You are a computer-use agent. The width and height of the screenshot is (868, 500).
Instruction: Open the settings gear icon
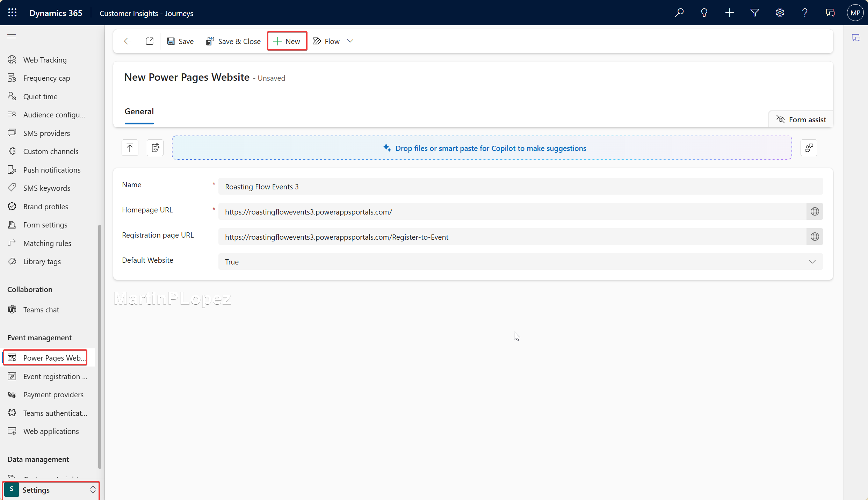[780, 13]
